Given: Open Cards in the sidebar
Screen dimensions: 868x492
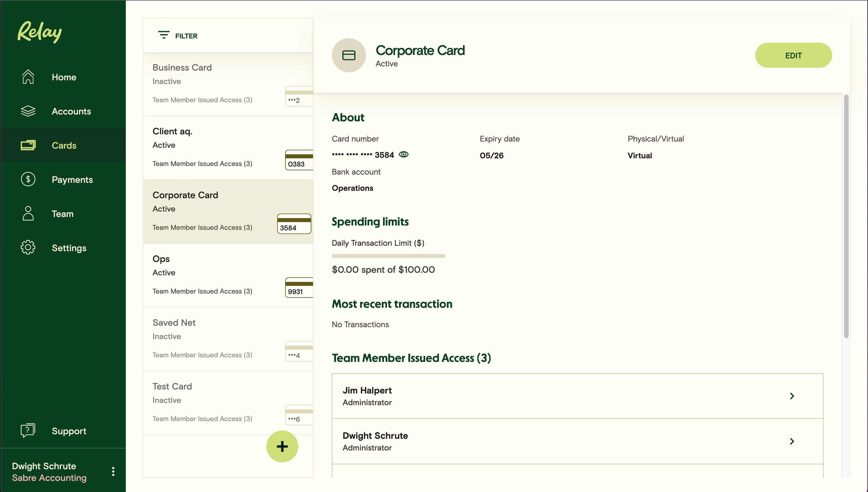Looking at the screenshot, I should coord(64,145).
